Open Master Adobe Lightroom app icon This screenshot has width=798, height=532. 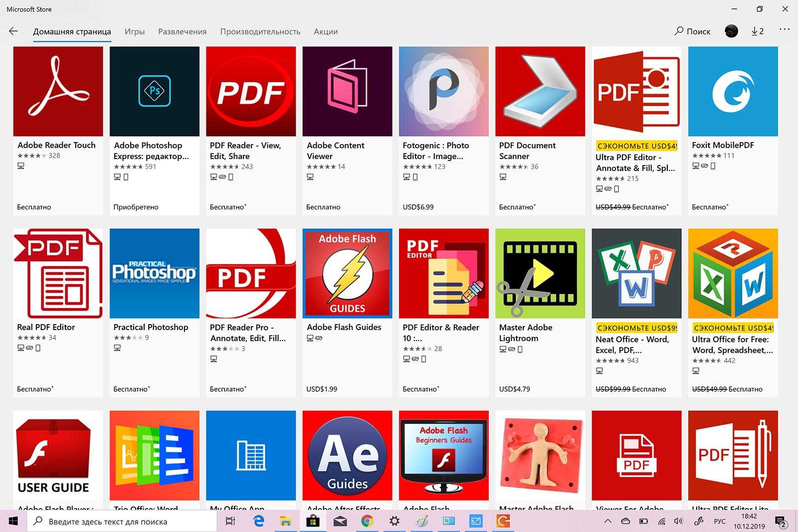click(540, 273)
